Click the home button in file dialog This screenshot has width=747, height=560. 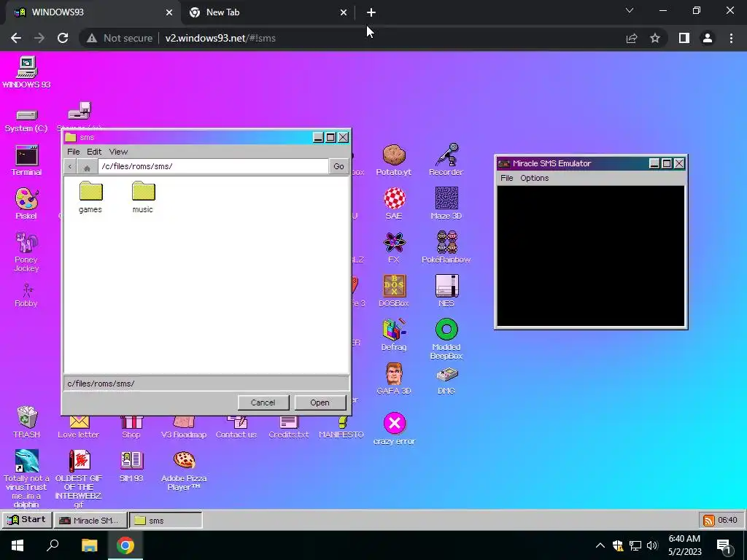pyautogui.click(x=87, y=167)
